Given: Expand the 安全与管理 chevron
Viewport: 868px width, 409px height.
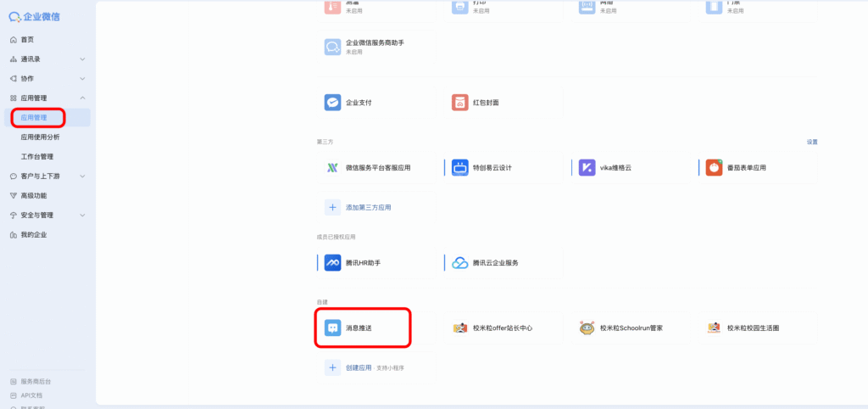Looking at the screenshot, I should coord(82,215).
